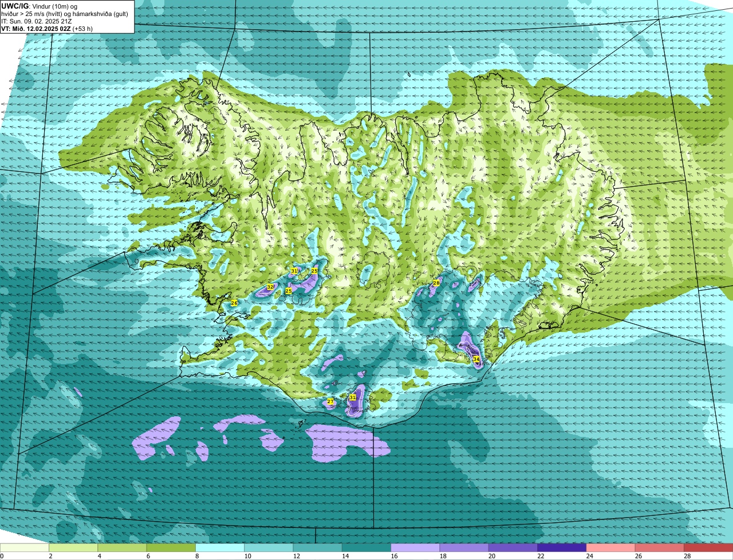Viewport: 733px width, 560px height.
Task: Click the light purple 18–20 m/s legend swatch
Action: [464, 548]
